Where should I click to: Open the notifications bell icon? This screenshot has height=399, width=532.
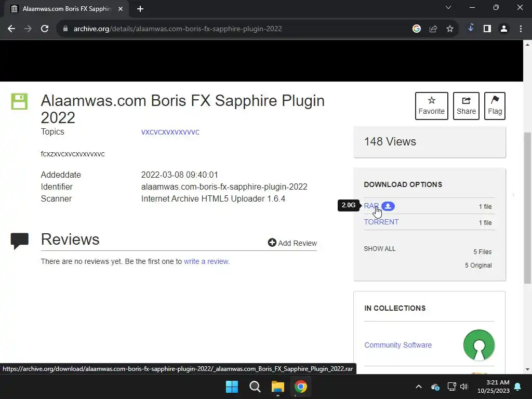[x=518, y=387]
